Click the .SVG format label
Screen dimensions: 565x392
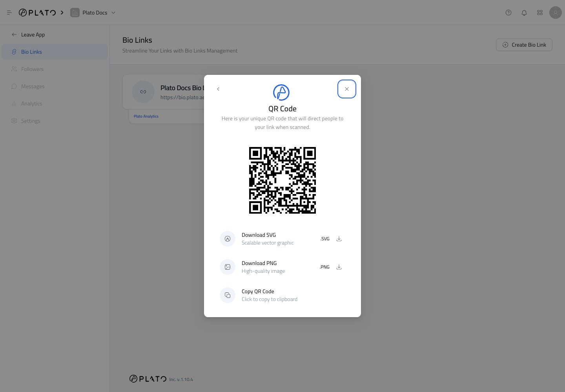(325, 239)
